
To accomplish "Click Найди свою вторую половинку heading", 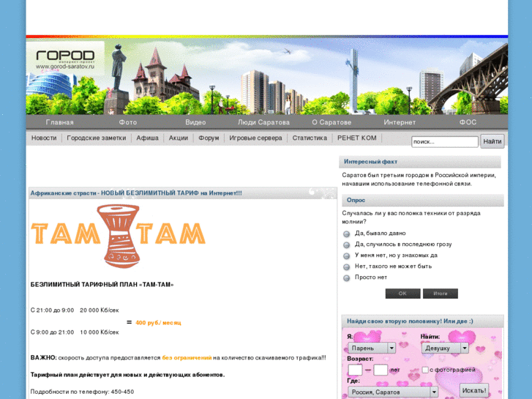I will 410,321.
